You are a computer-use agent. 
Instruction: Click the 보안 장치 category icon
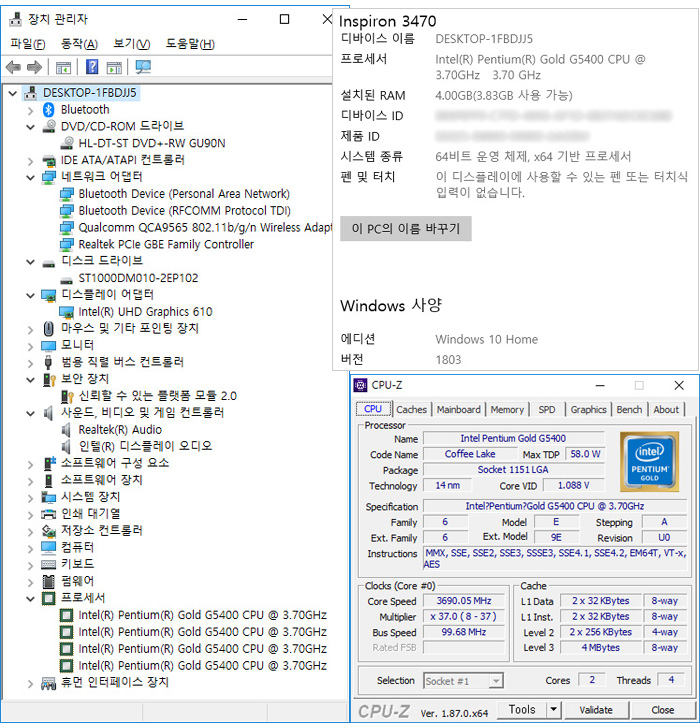pos(49,380)
